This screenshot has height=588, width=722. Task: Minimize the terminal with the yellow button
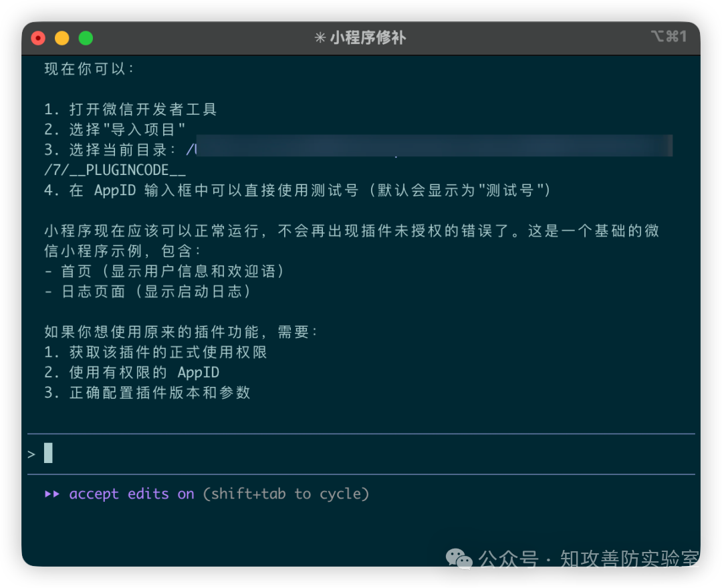pos(62,38)
